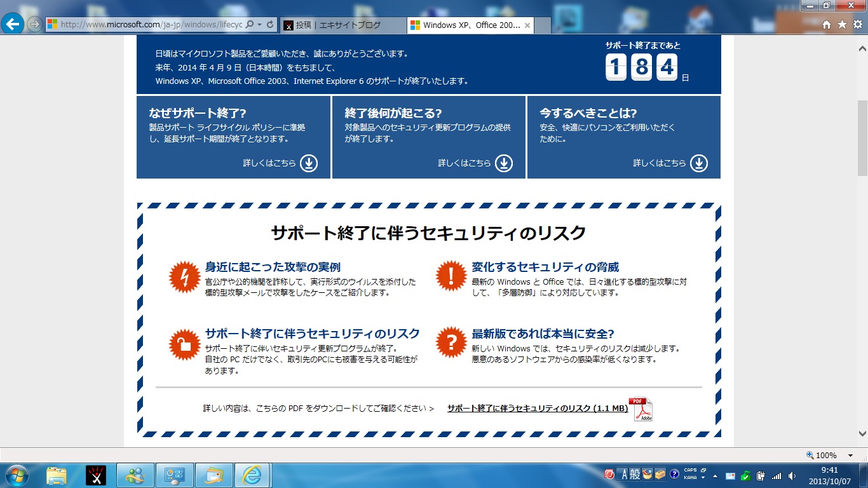The image size is (868, 488).
Task: Click the browser forward arrow button
Action: 34,25
